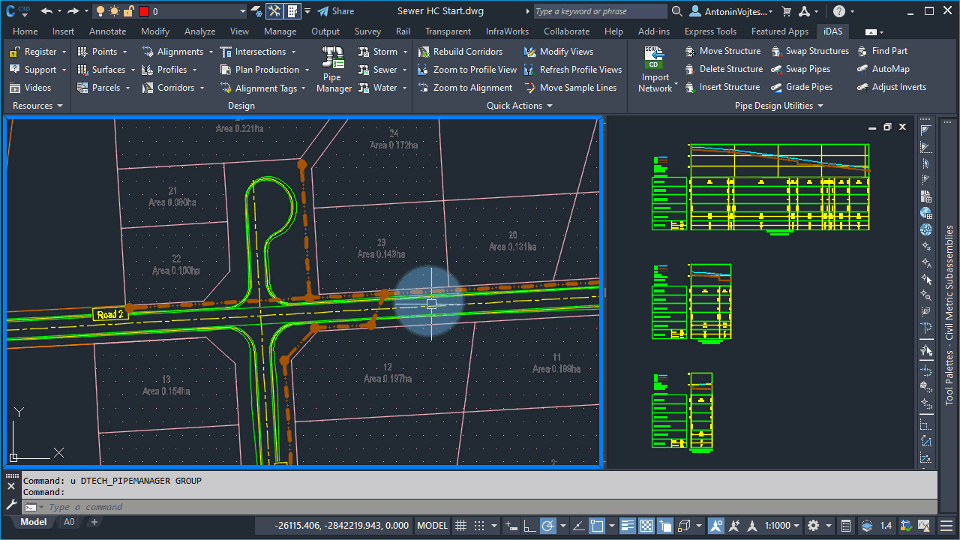
Task: Toggle lineweight display in status bar
Action: (x=628, y=525)
